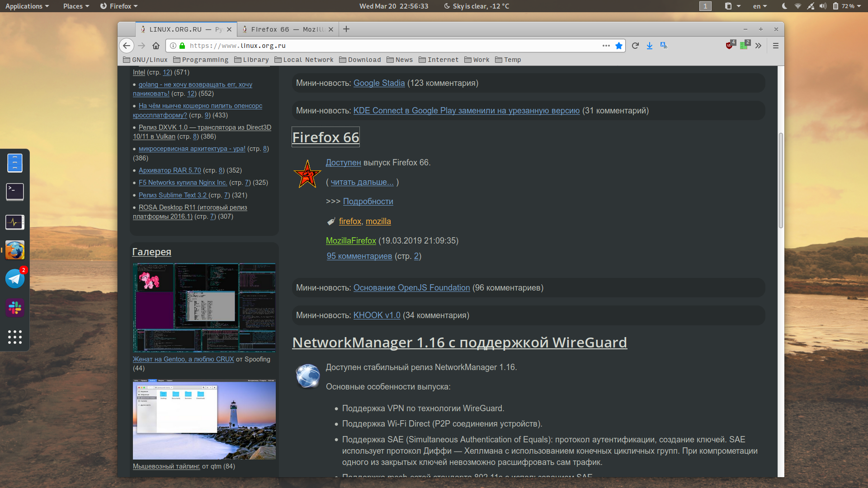Open the Internet bookmarks folder

(x=439, y=60)
